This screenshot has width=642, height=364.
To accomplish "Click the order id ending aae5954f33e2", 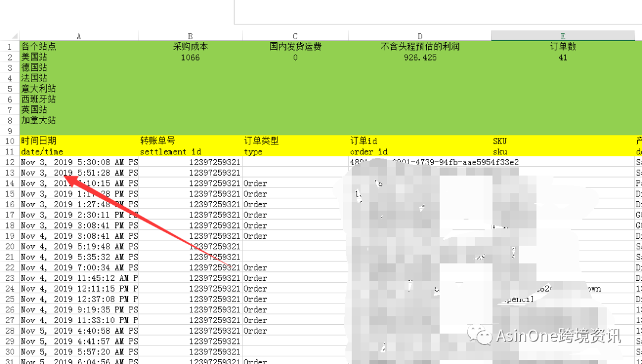I will [x=435, y=162].
